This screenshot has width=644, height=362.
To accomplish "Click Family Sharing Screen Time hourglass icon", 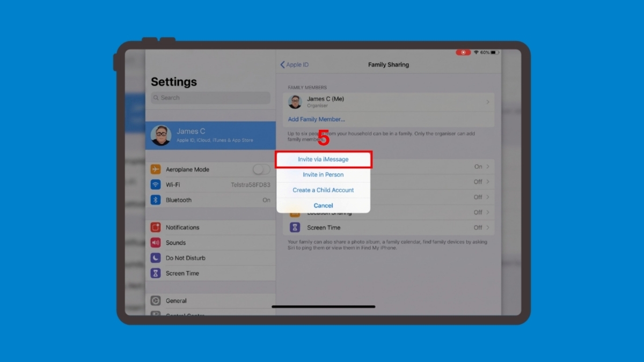I will coord(295,227).
